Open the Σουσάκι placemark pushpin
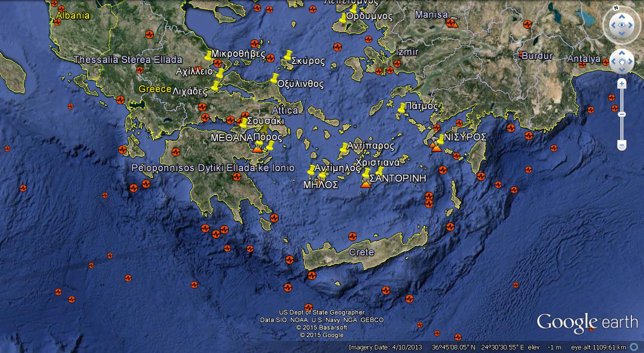644x353 pixels. pos(244,123)
